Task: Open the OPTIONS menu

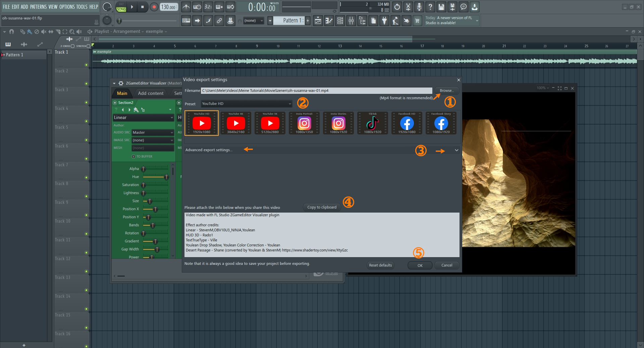Action: tap(67, 7)
